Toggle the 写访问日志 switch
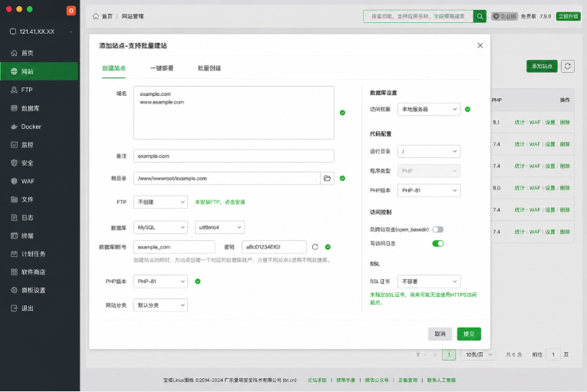Viewport: 587px width, 392px height. pos(437,243)
